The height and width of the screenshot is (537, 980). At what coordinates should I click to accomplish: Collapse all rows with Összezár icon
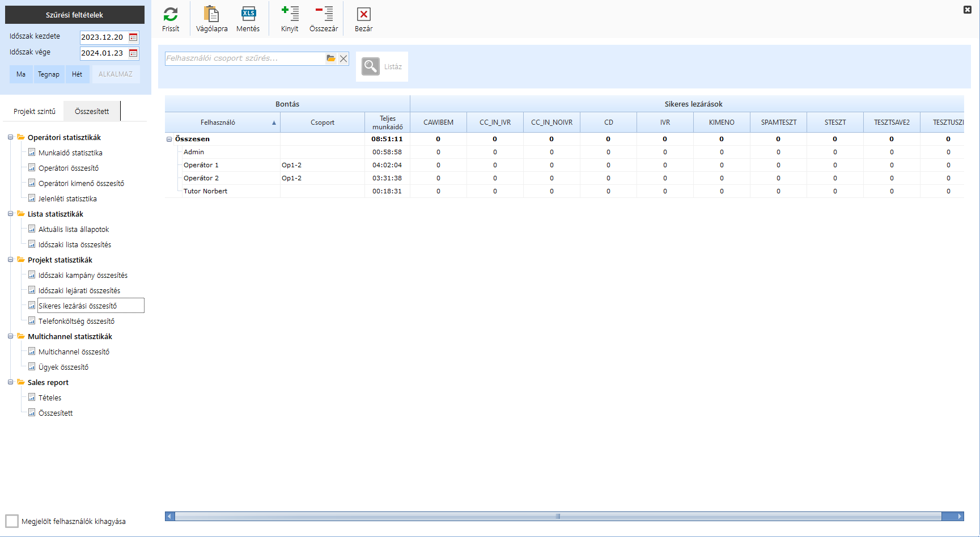[x=324, y=14]
